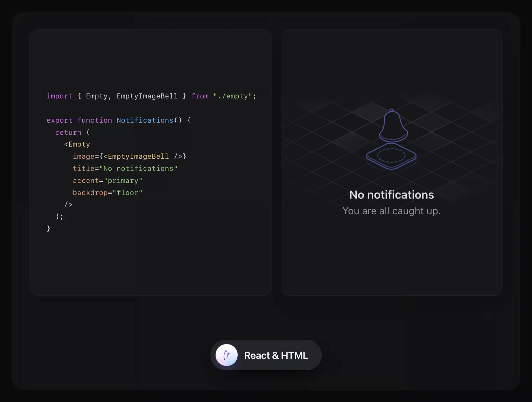
Task: Click the round logo icon in the pill
Action: [226, 355]
